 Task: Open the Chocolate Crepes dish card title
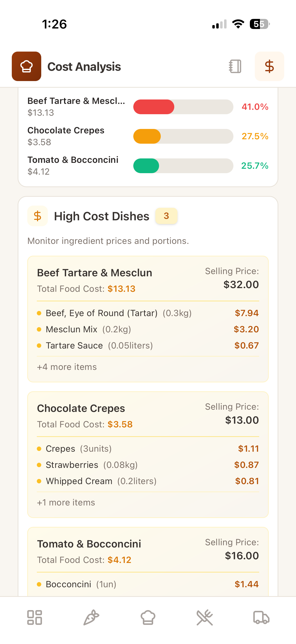81,408
